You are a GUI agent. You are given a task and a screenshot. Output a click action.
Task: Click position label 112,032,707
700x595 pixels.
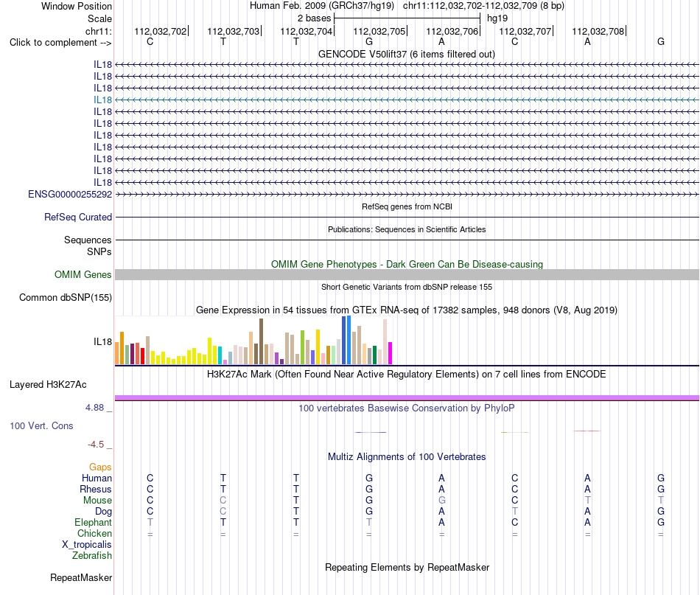pos(525,31)
